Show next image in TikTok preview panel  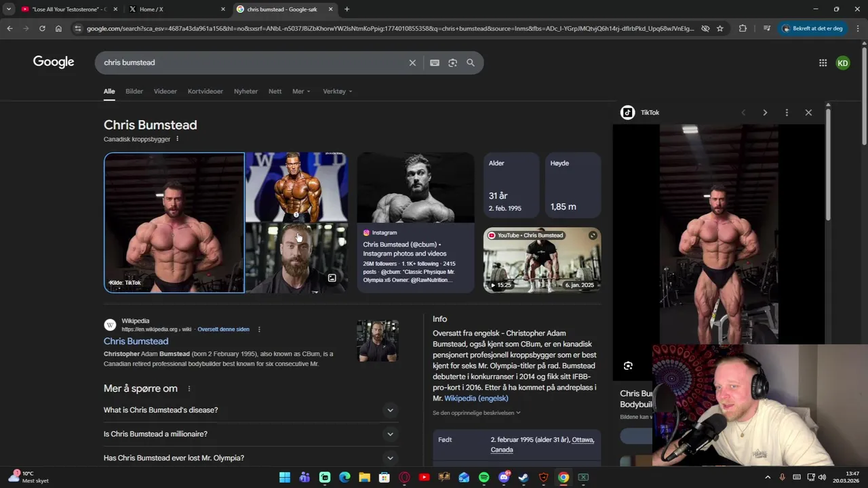pyautogui.click(x=765, y=113)
